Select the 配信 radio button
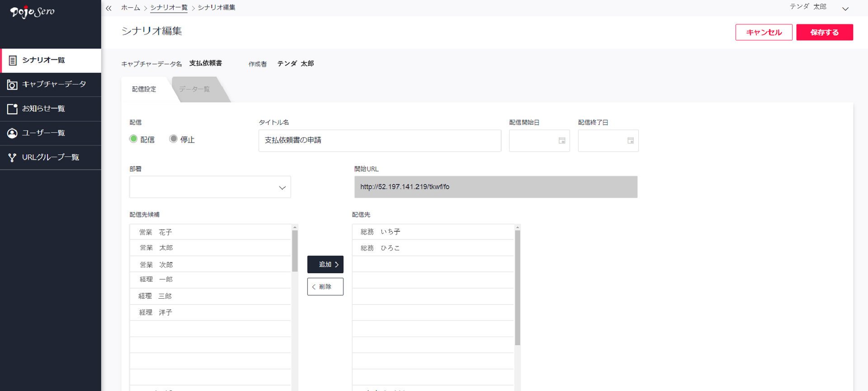The height and width of the screenshot is (391, 868). point(133,139)
